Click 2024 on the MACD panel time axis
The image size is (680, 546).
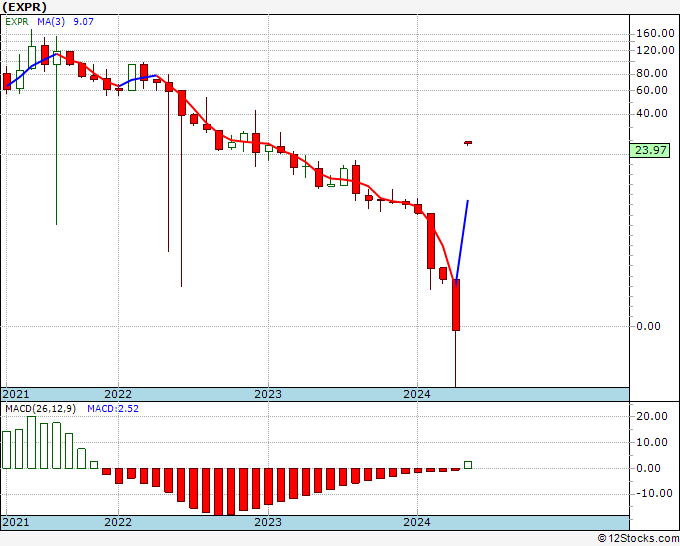[x=417, y=522]
